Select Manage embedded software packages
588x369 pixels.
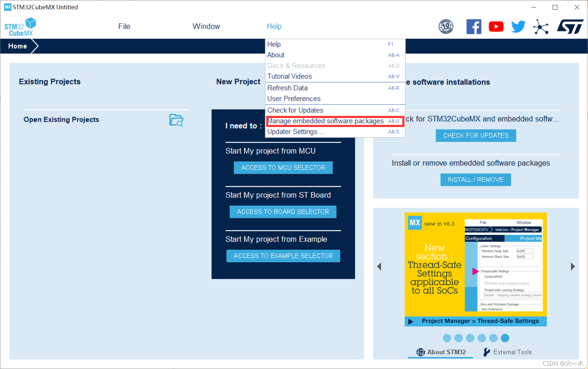(335, 121)
